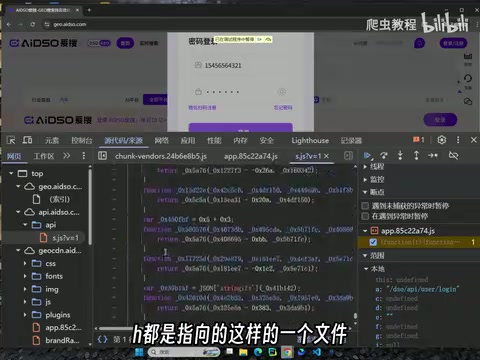Screen dimensions: 480x360
Task: Resume script execution button
Action: (x=368, y=156)
